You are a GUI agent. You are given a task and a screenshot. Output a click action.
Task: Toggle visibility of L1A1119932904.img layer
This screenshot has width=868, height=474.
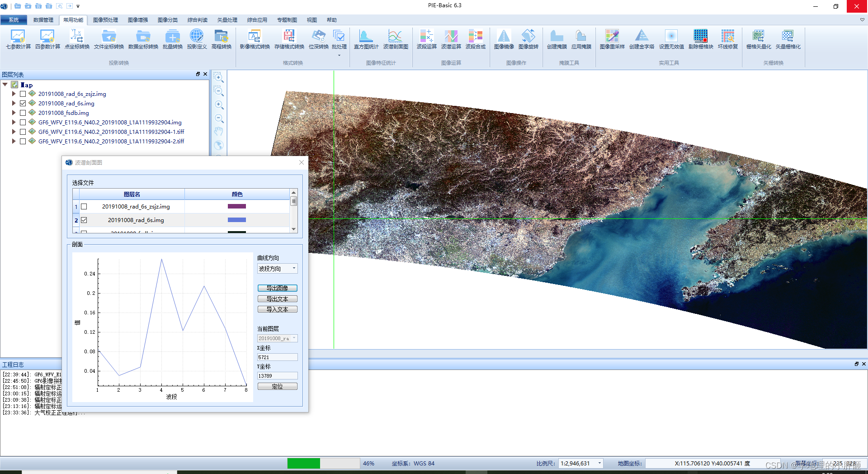tap(23, 123)
